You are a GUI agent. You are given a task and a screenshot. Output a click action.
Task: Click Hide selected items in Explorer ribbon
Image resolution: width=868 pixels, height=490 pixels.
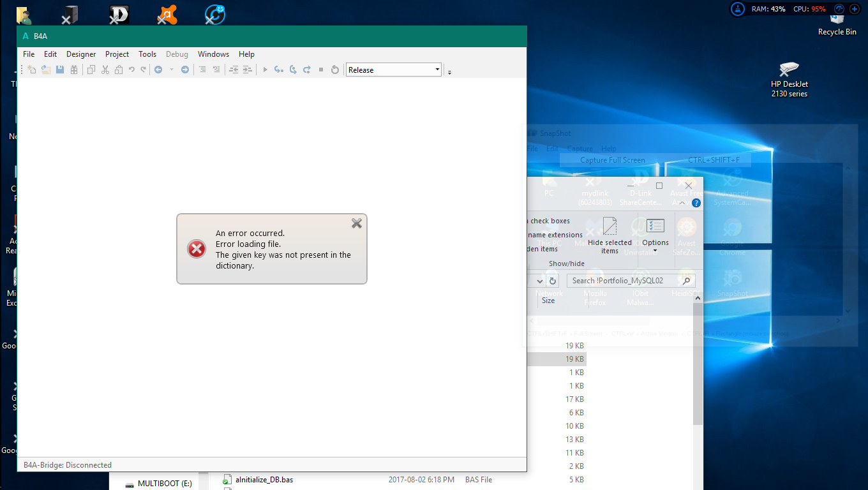click(610, 235)
